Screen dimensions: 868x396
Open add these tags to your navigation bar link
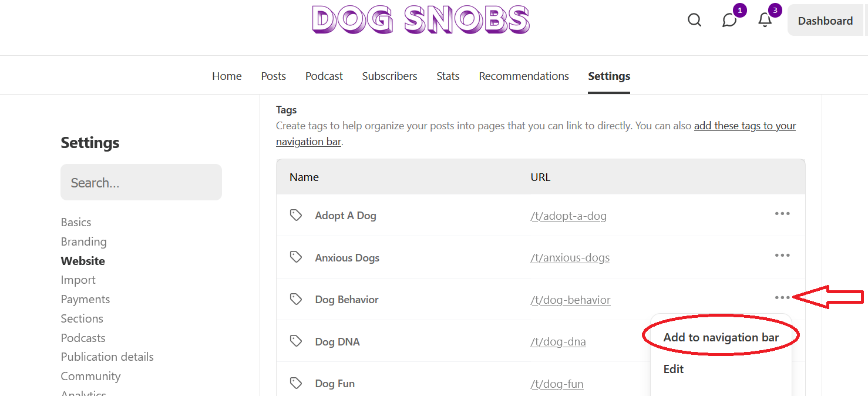click(x=745, y=125)
